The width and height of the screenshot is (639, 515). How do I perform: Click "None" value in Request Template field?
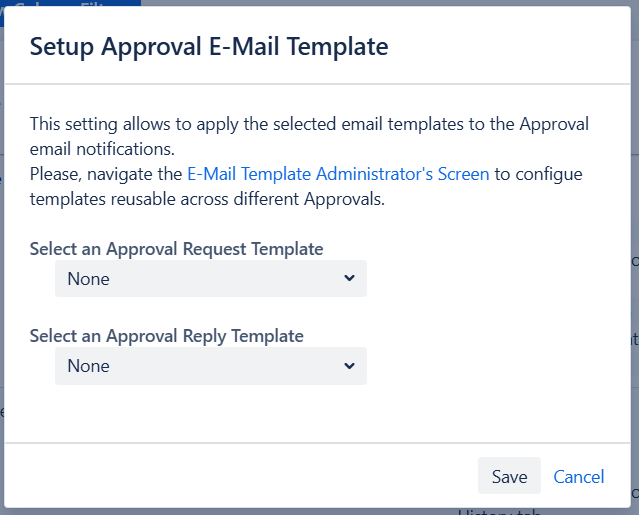coord(89,279)
